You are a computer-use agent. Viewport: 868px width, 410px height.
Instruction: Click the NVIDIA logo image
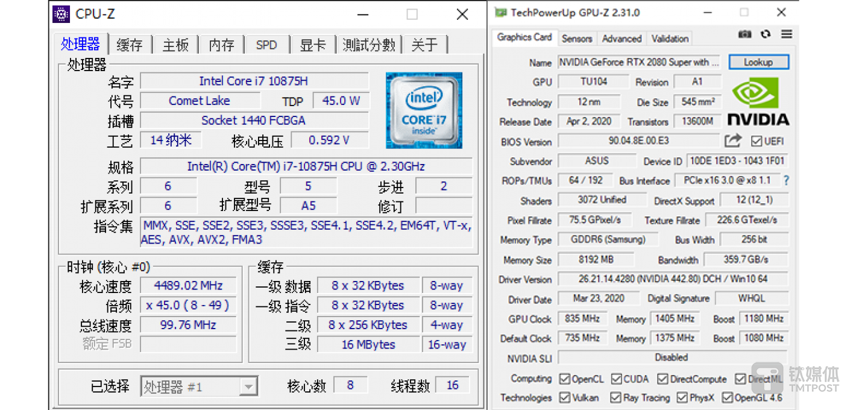tap(758, 101)
